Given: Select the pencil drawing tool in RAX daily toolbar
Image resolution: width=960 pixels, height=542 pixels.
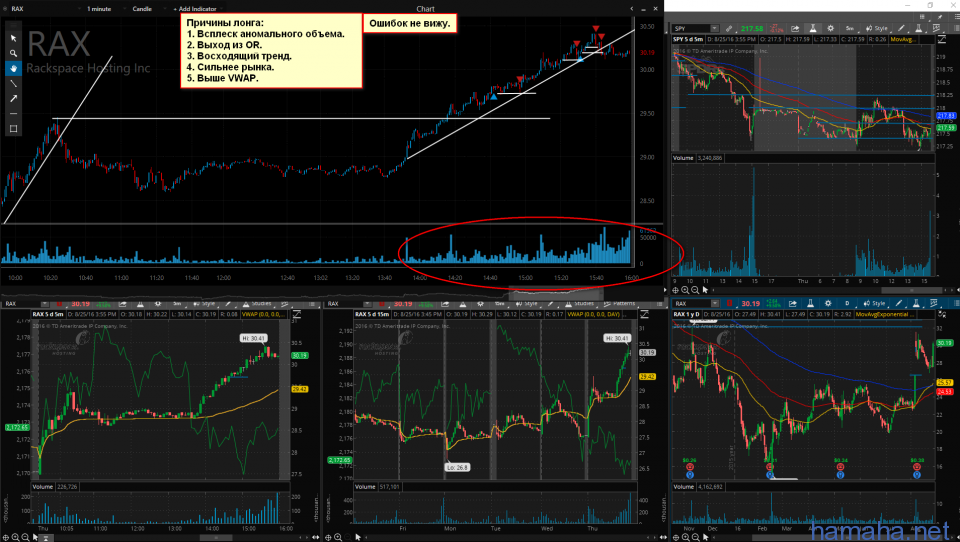Looking at the screenshot, I should click(x=898, y=304).
